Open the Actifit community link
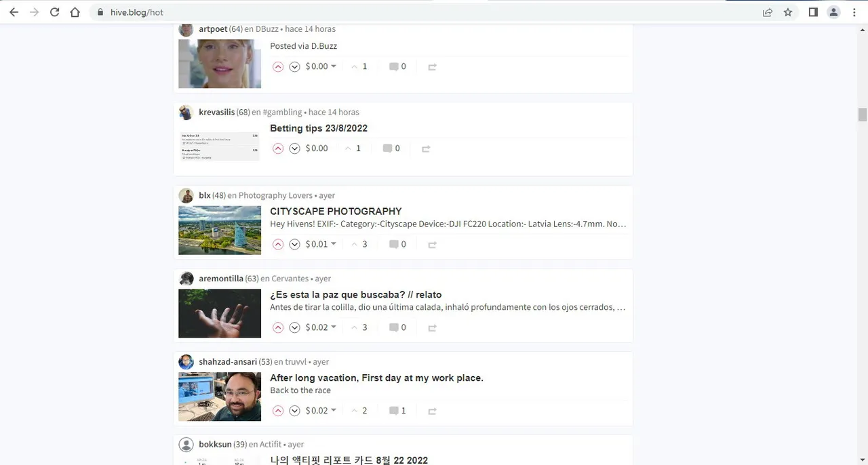 pos(270,445)
